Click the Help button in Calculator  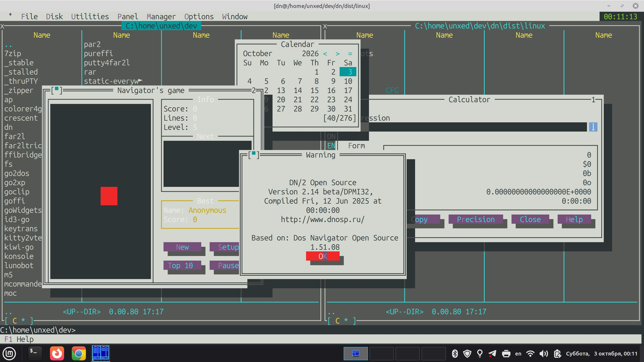pyautogui.click(x=574, y=219)
